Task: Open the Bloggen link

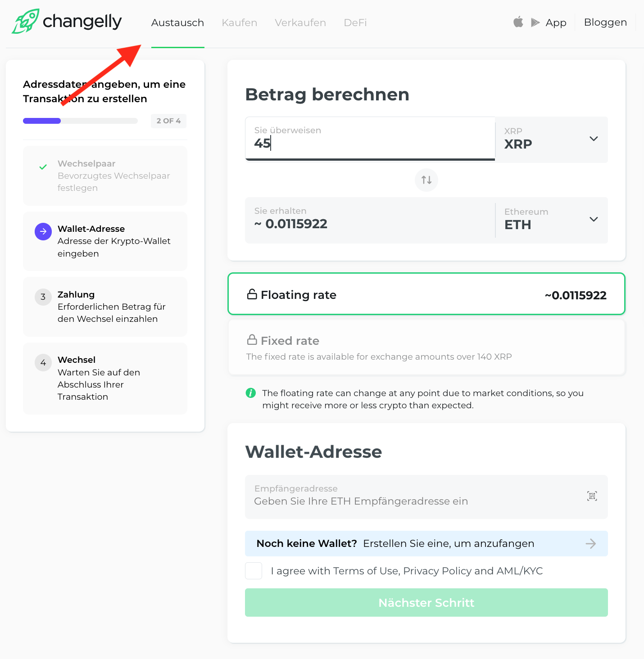Action: 605,23
